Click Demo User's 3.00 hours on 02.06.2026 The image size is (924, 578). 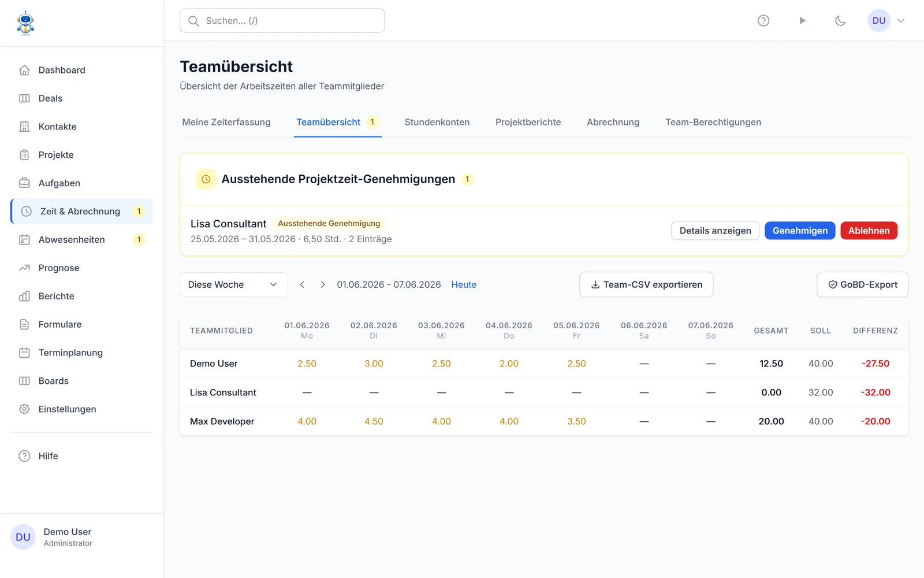[x=374, y=364]
